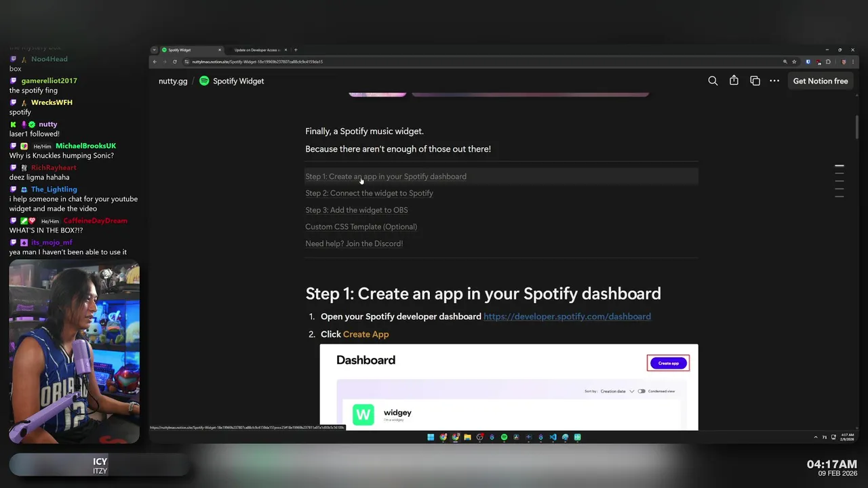
Task: Click the Notion table-of-contents outline markers
Action: (x=840, y=181)
